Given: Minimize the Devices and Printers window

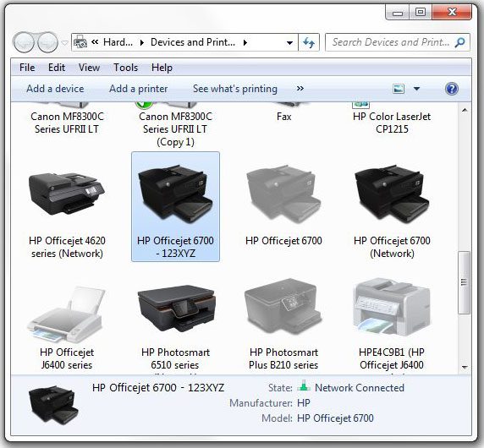Looking at the screenshot, I should (x=398, y=13).
